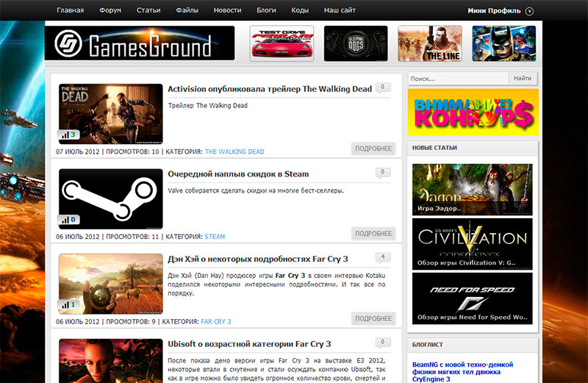The image size is (588, 383).
Task: Open the Sleeping Dogs game thumbnail
Action: coord(356,43)
